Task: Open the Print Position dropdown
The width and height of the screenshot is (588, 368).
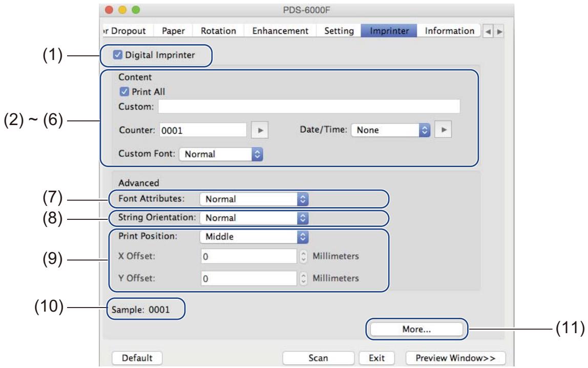Action: point(254,237)
